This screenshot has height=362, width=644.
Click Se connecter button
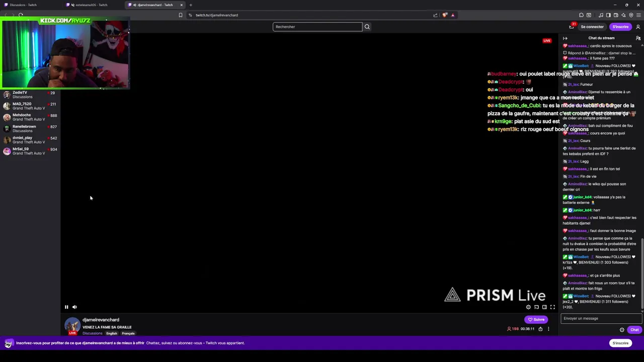coord(592,27)
